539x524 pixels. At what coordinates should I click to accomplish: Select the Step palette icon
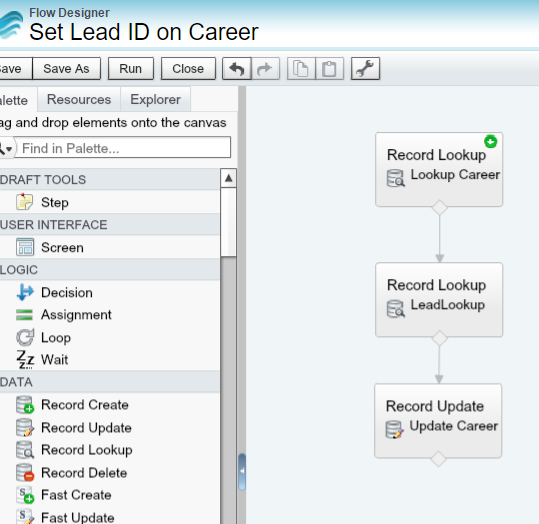[25, 202]
